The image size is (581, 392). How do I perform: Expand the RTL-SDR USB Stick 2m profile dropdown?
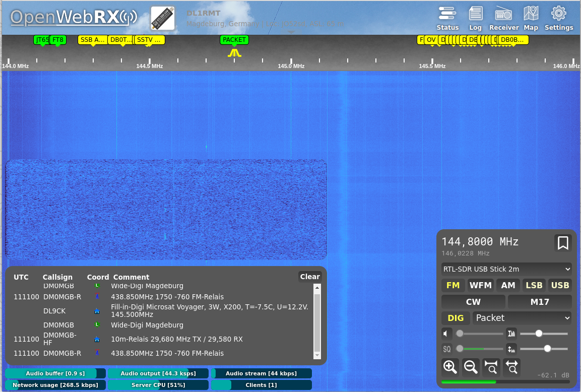pyautogui.click(x=506, y=269)
